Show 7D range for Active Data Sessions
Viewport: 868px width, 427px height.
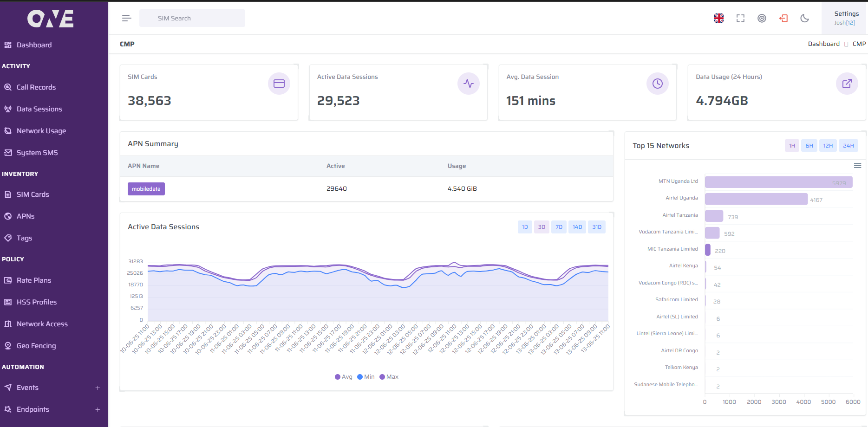point(559,227)
